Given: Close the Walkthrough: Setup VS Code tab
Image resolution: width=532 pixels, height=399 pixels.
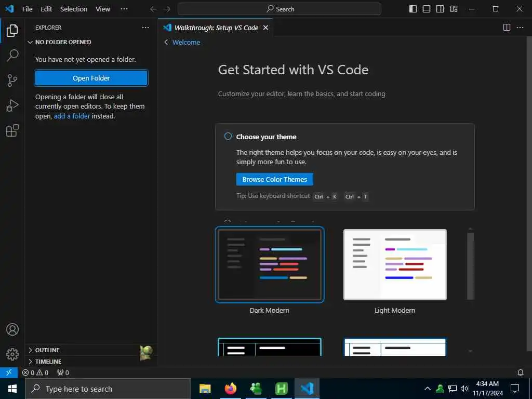Looking at the screenshot, I should coord(265,28).
